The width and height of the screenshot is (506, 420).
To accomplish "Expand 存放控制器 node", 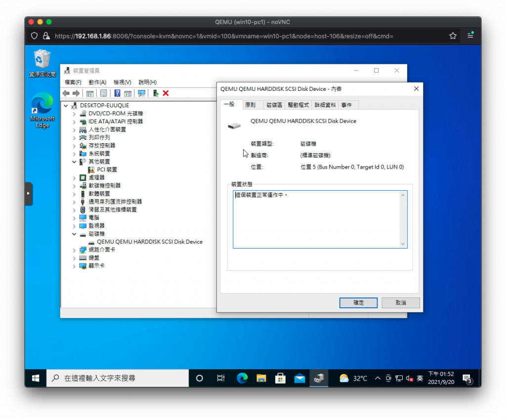I will click(x=74, y=146).
